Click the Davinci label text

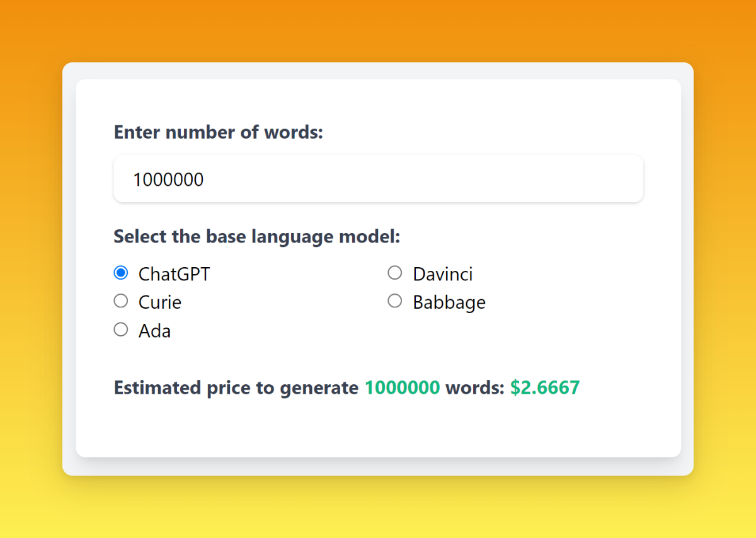(x=442, y=273)
